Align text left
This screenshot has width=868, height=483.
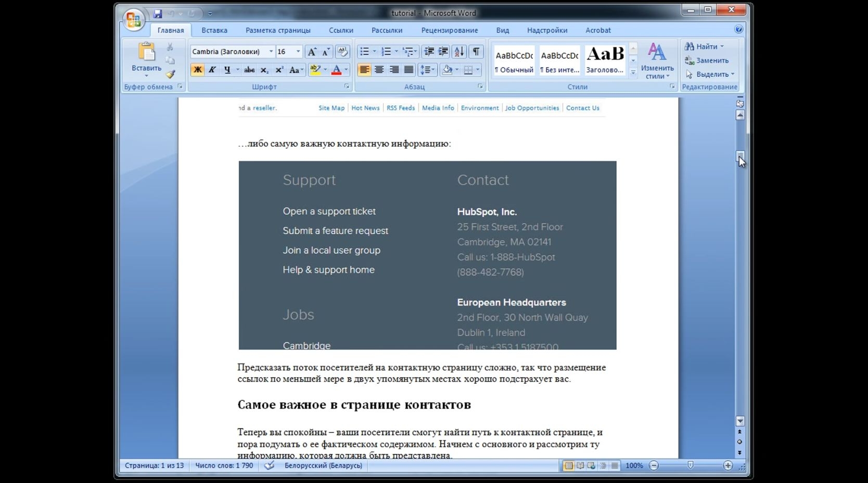coord(364,70)
